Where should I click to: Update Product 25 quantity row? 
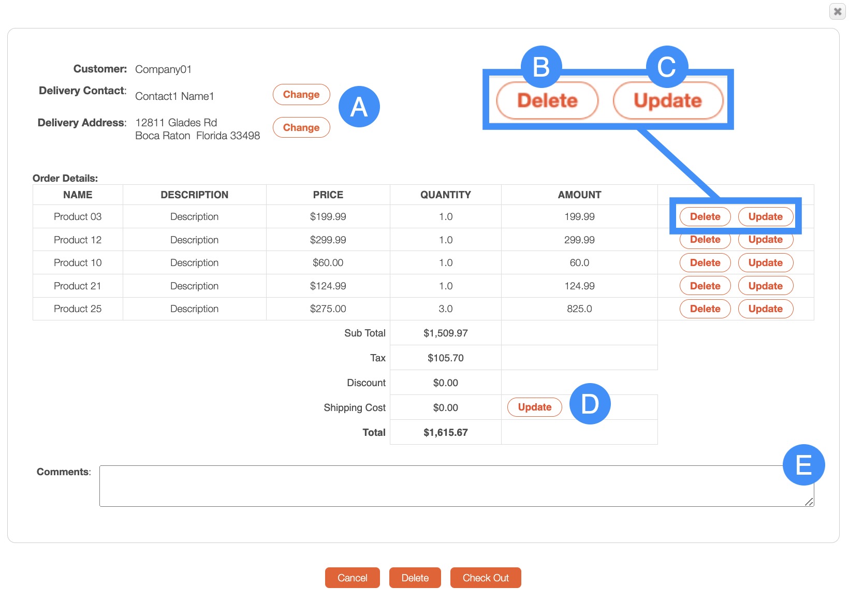(x=765, y=309)
